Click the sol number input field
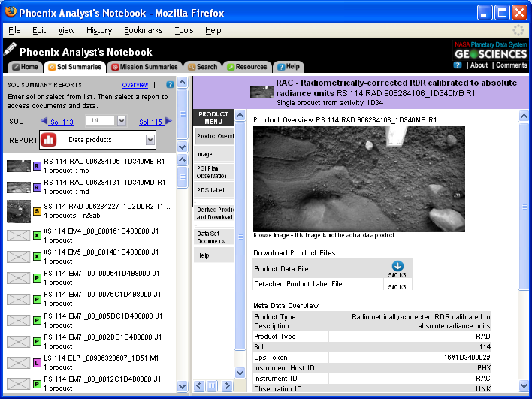 point(98,121)
